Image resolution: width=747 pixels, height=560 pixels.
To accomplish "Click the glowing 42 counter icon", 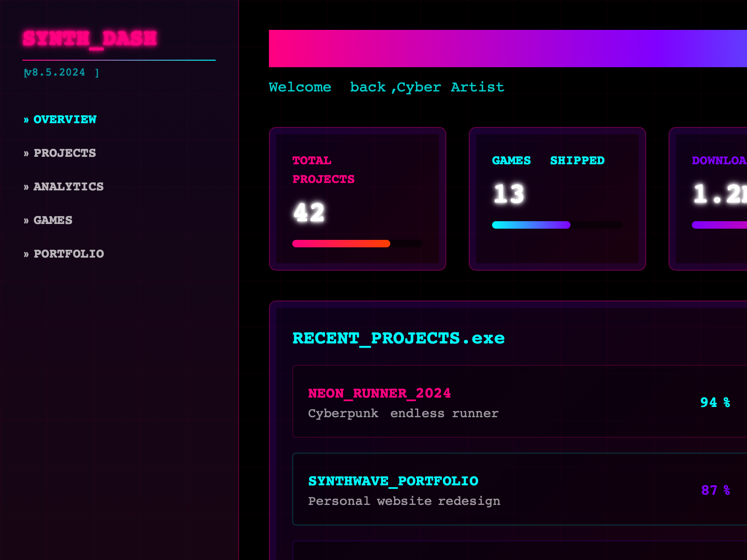I will [309, 212].
